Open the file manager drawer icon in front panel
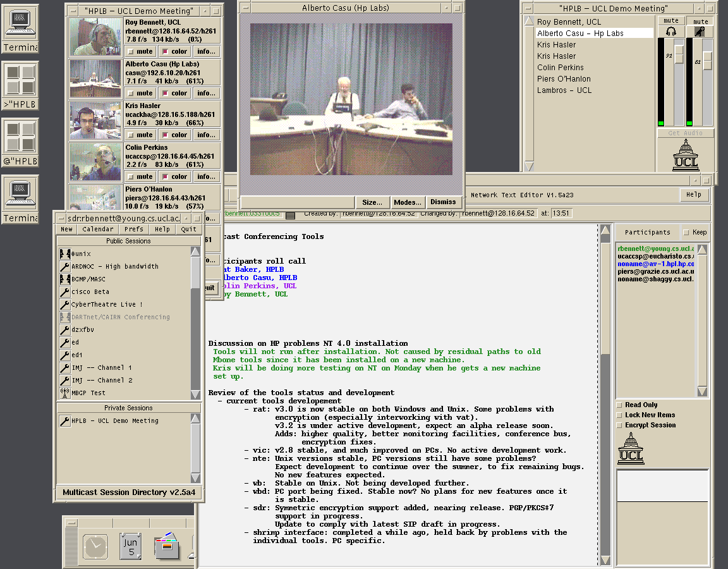728x569 pixels. click(x=167, y=546)
